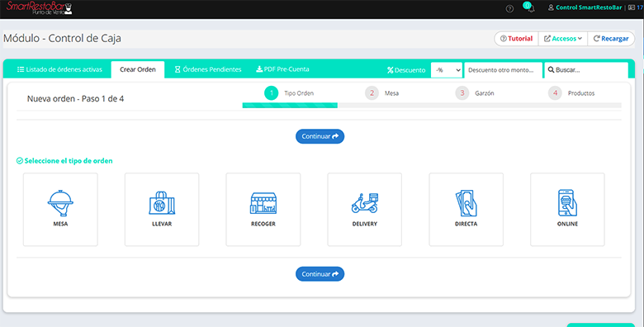The image size is (644, 327).
Task: Click step 2 Mesa circle
Action: click(x=372, y=93)
